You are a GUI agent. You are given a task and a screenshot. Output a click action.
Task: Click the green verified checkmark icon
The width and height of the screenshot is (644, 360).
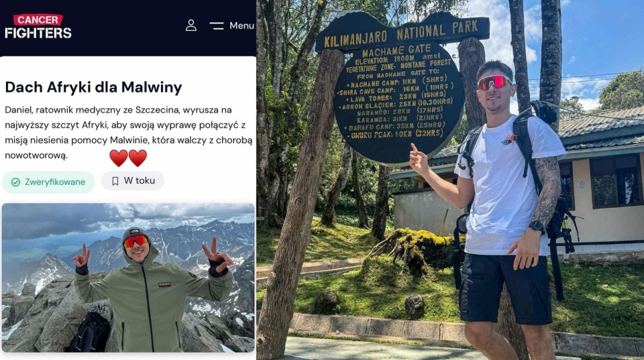point(15,182)
